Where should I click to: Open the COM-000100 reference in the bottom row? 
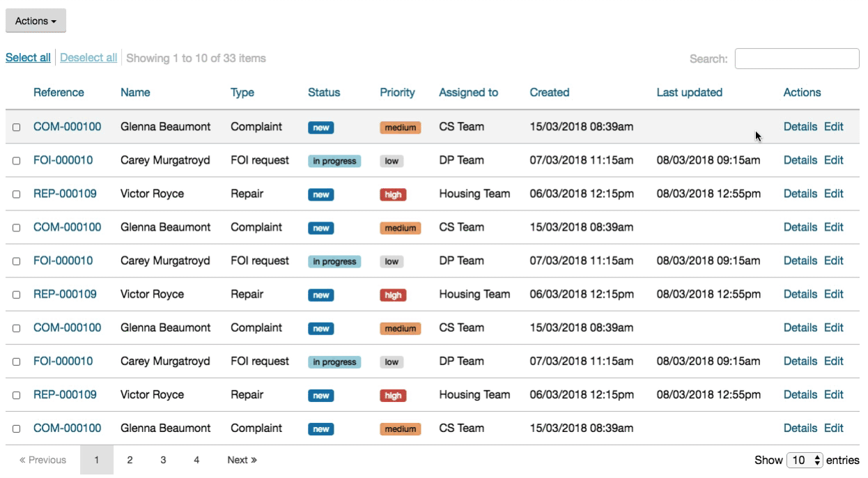(x=67, y=428)
